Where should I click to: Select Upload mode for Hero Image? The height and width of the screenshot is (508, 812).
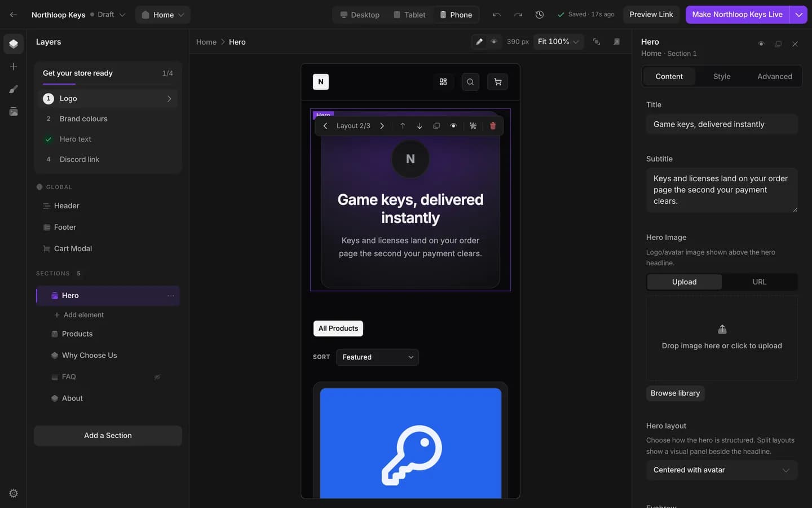[684, 282]
